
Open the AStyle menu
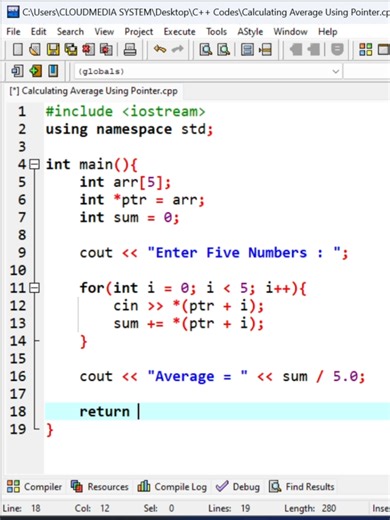point(250,32)
